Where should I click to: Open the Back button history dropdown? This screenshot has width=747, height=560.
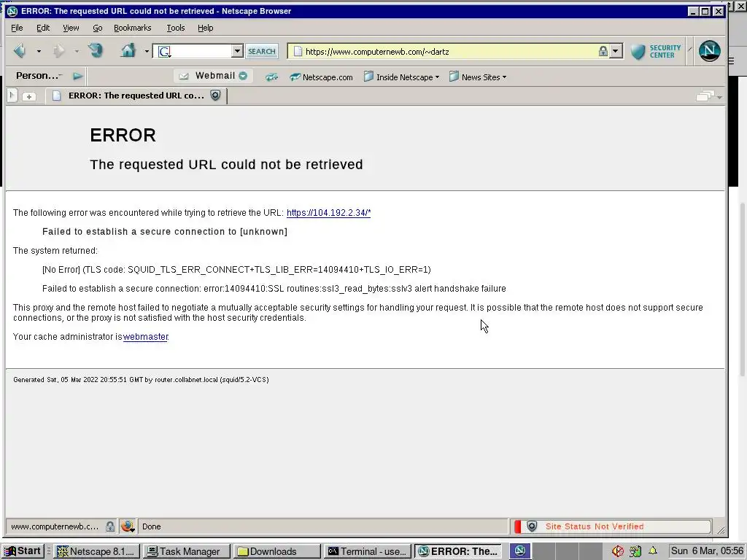39,52
